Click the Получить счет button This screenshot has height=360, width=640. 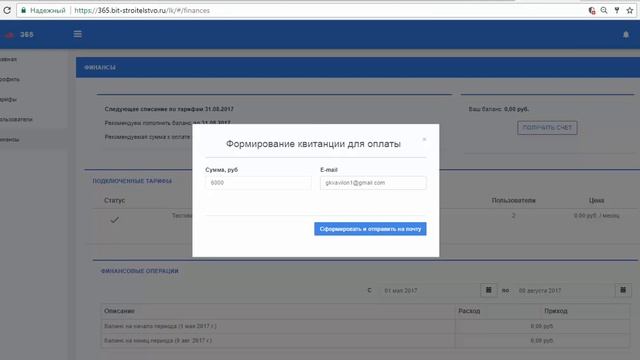click(547, 128)
